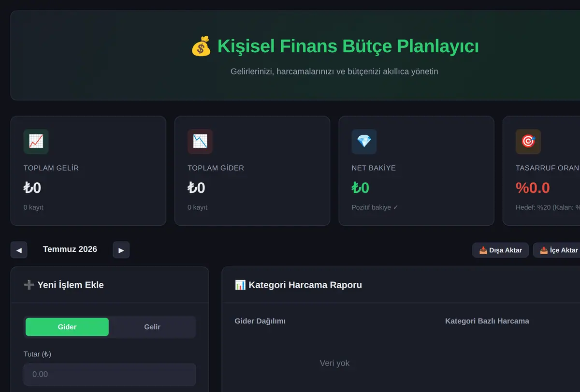Go to next month with right arrow
This screenshot has height=392, width=580.
(121, 250)
